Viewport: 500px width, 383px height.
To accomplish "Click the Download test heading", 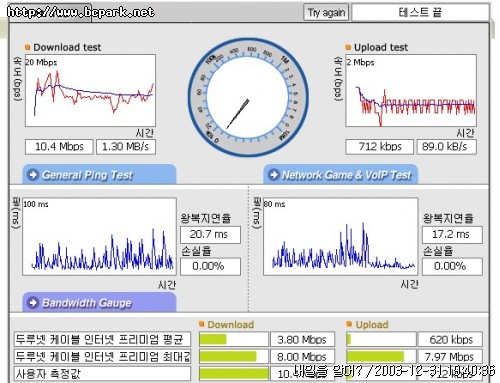I will (67, 47).
